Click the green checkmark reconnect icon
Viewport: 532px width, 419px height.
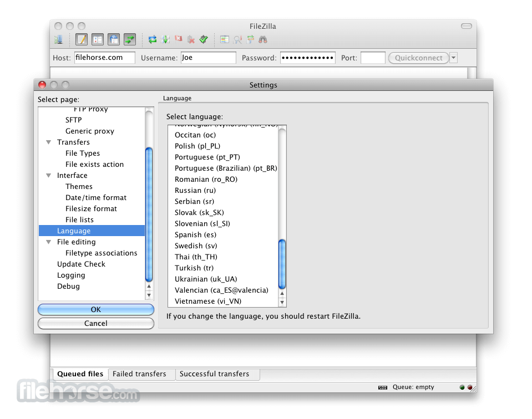204,40
